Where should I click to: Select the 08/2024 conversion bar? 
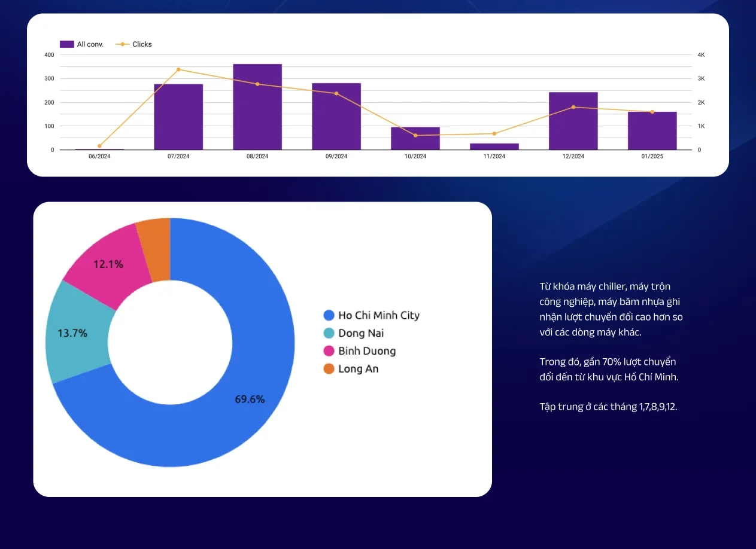(x=257, y=106)
